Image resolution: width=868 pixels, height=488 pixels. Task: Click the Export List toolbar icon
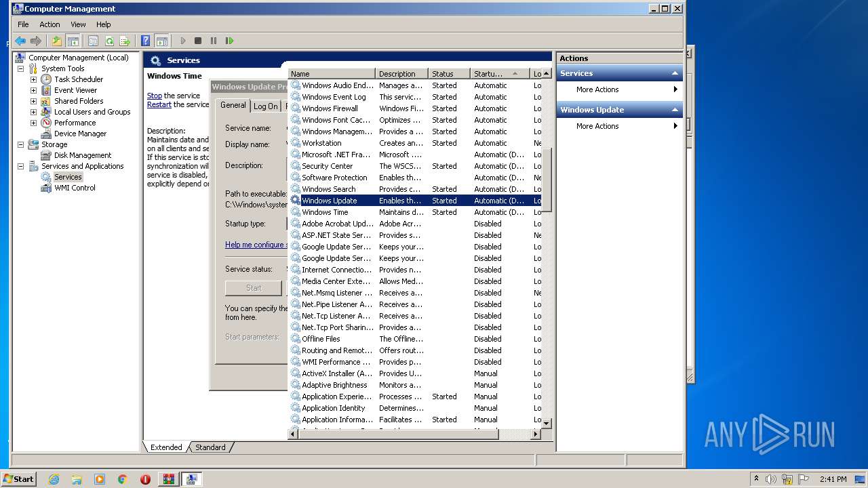125,41
